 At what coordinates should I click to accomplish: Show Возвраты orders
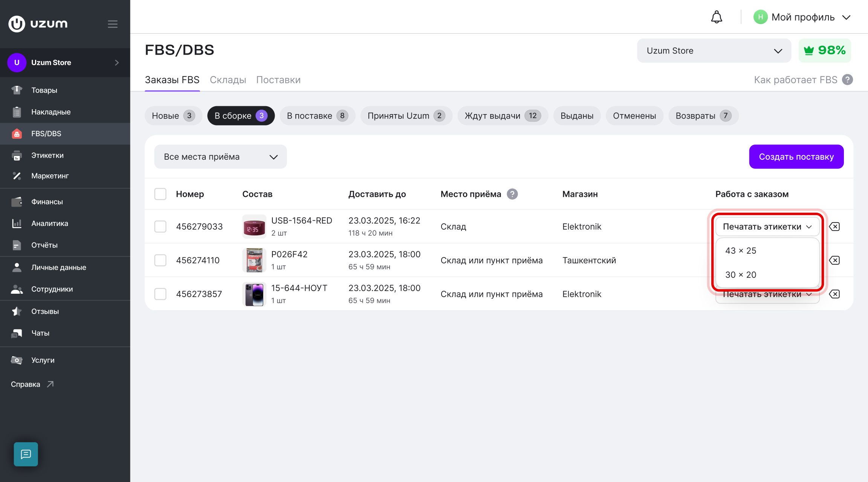703,116
